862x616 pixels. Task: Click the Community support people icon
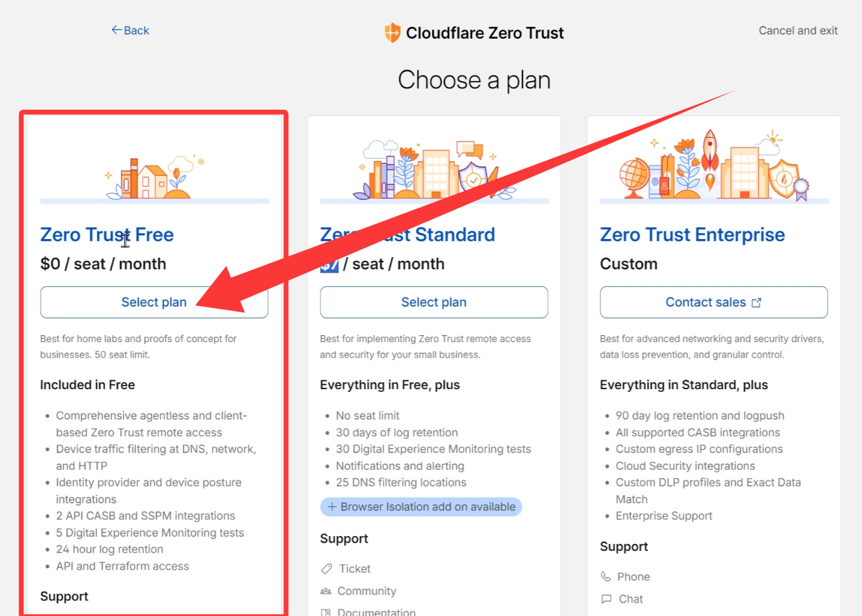(326, 591)
